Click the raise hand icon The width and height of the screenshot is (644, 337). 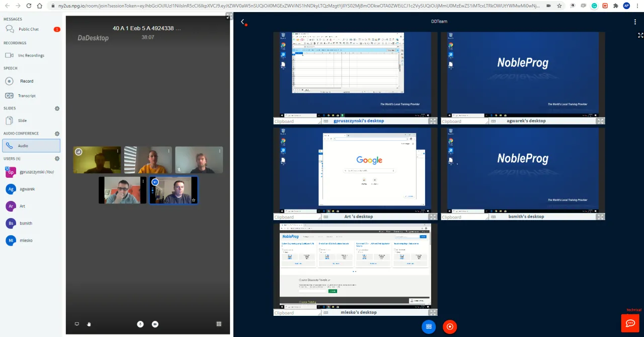pos(89,324)
